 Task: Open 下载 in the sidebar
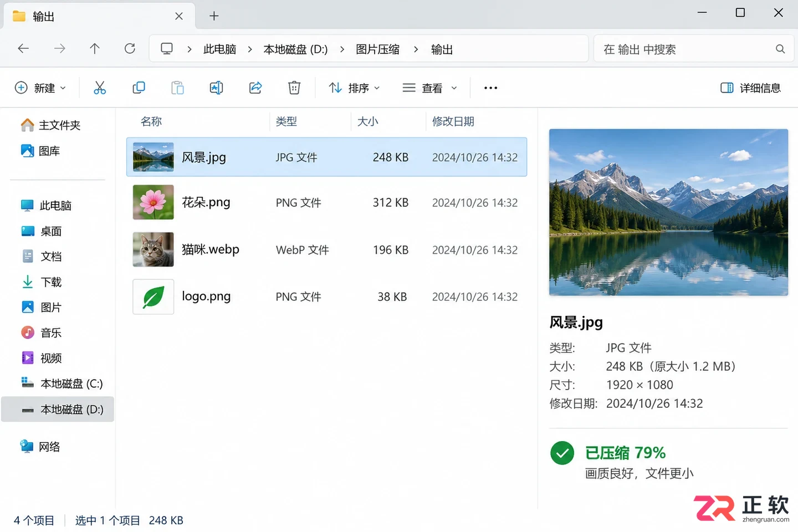pos(42,282)
